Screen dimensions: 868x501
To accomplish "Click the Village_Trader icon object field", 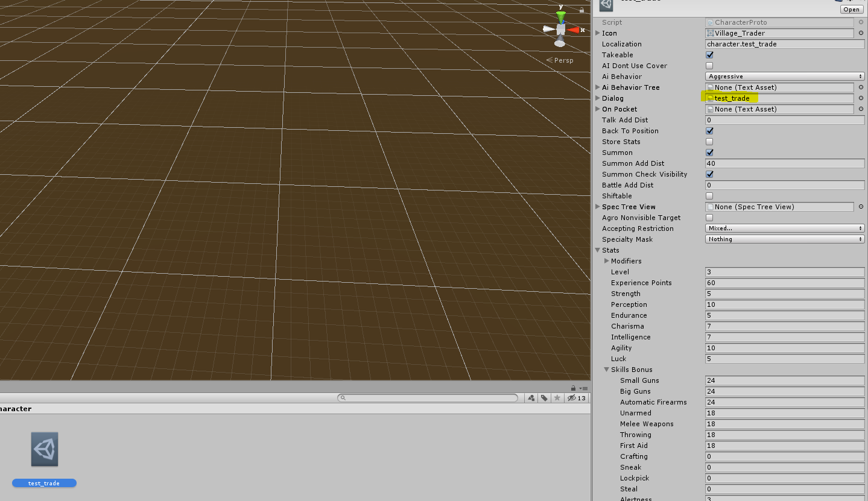I will (779, 33).
